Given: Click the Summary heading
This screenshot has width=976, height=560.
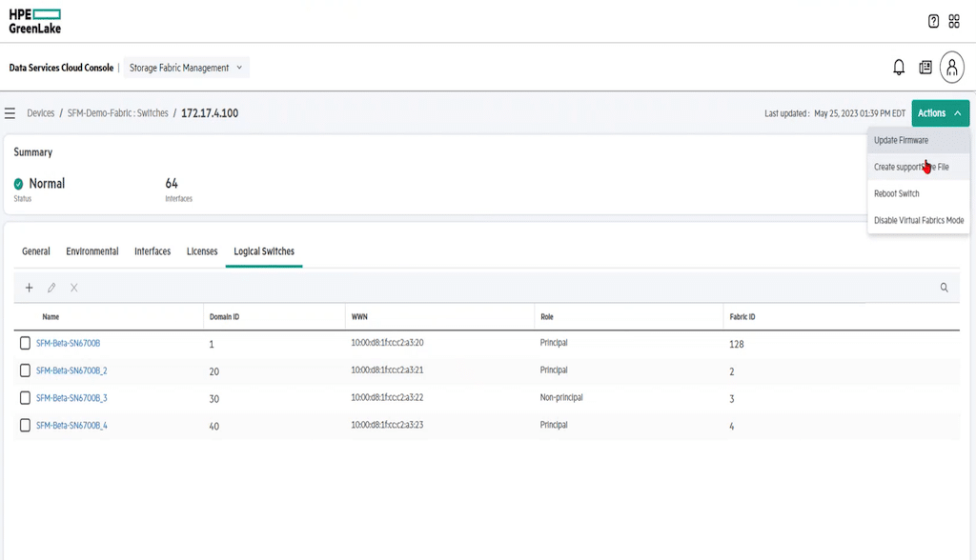Looking at the screenshot, I should 33,152.
